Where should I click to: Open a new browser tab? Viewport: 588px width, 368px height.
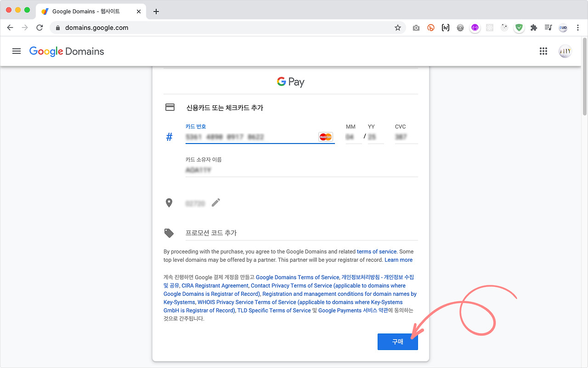[156, 11]
